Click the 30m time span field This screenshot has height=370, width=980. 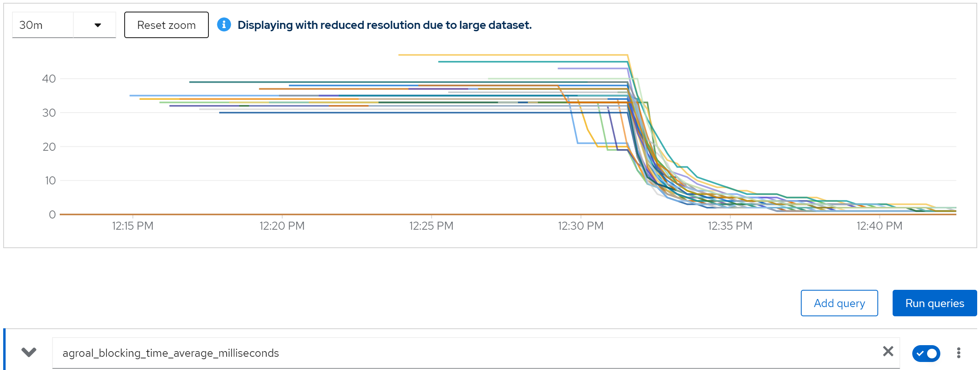(42, 25)
